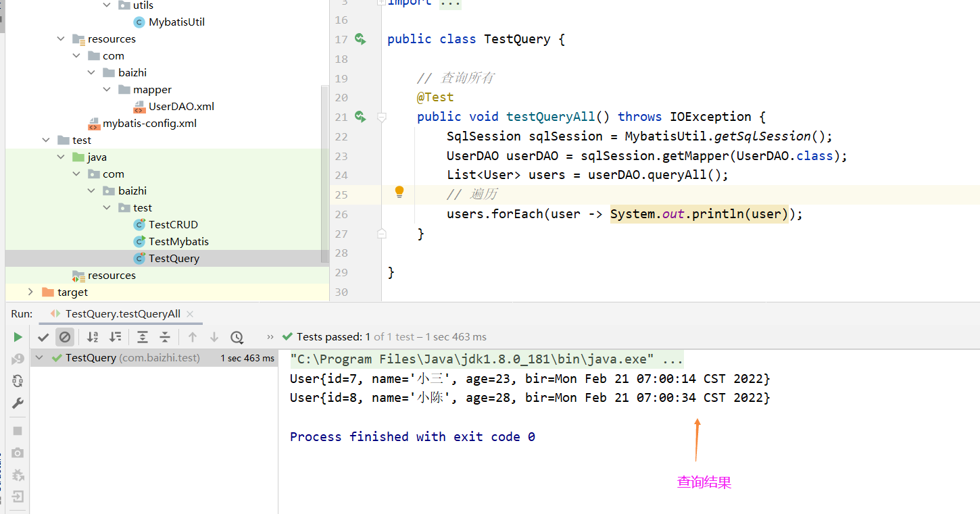Open mybatis-config.xml file
This screenshot has height=514, width=980.
pyautogui.click(x=149, y=124)
